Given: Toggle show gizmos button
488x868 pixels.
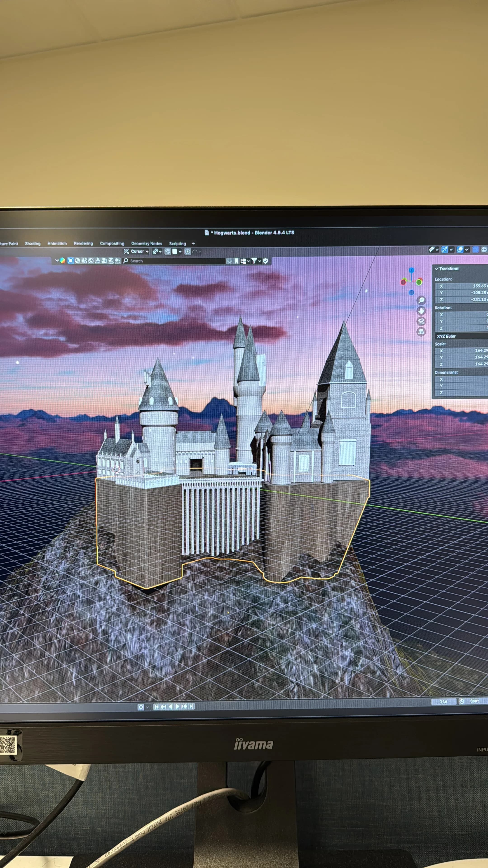Looking at the screenshot, I should point(445,250).
